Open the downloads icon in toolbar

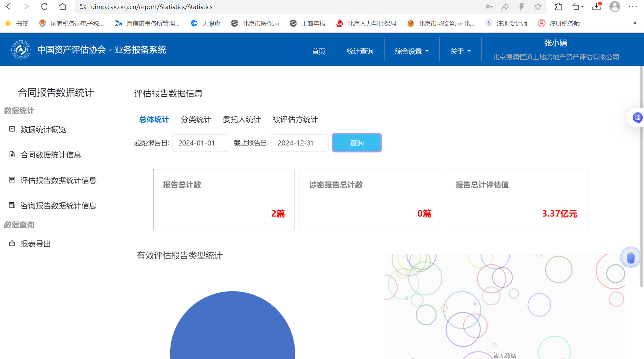596,7
